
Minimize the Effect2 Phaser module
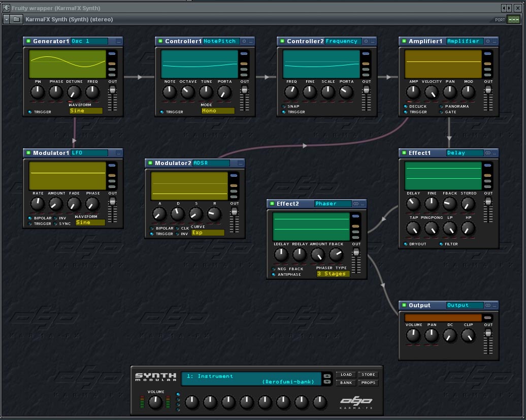click(363, 204)
